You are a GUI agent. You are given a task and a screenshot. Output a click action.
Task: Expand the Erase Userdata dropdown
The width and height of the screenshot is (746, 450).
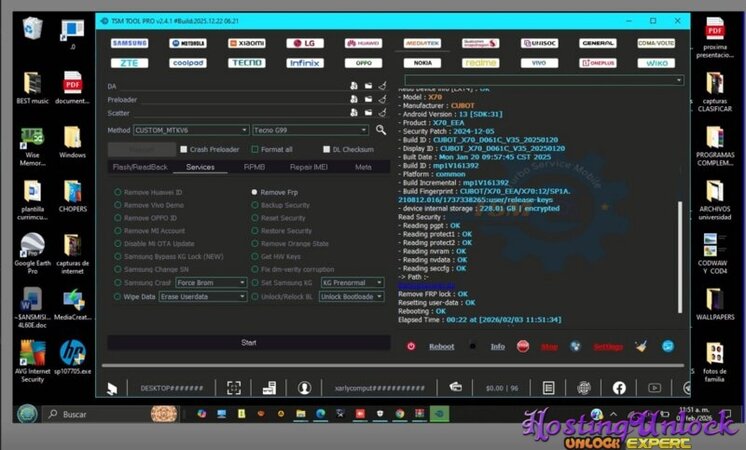(203, 297)
